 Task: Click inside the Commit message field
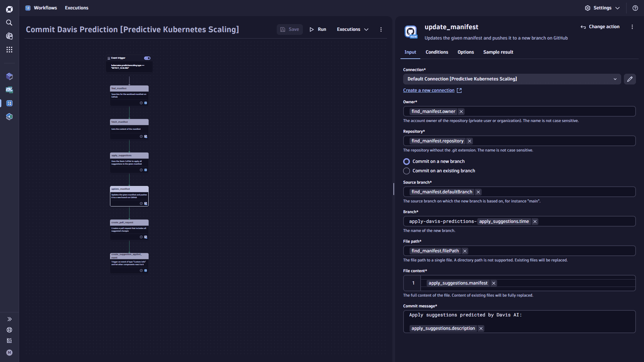(519, 322)
